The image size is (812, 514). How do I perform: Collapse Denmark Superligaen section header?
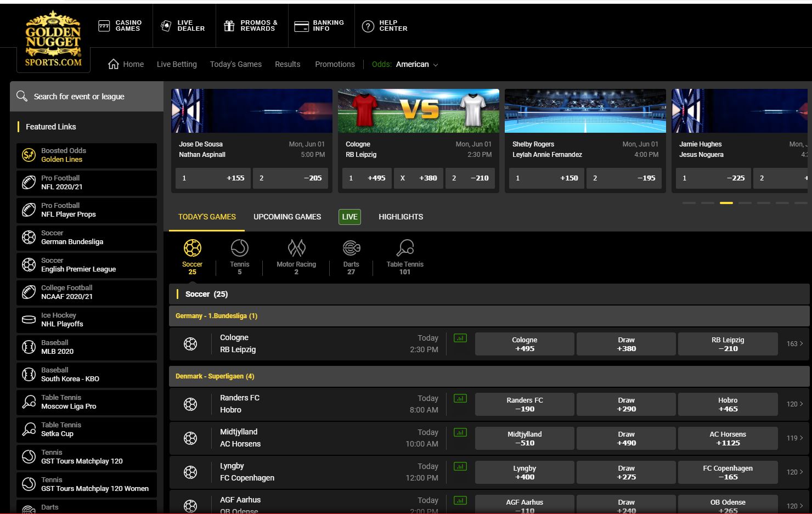pyautogui.click(x=489, y=376)
